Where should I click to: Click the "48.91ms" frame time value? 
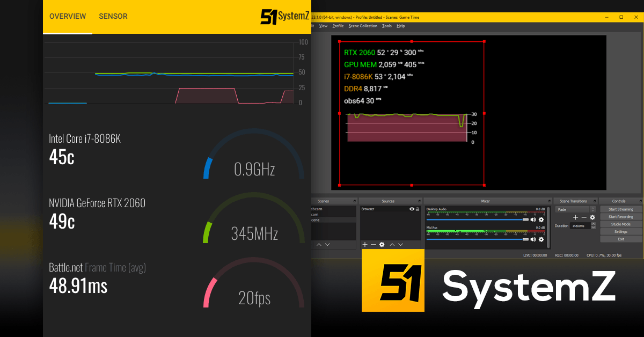tap(78, 285)
